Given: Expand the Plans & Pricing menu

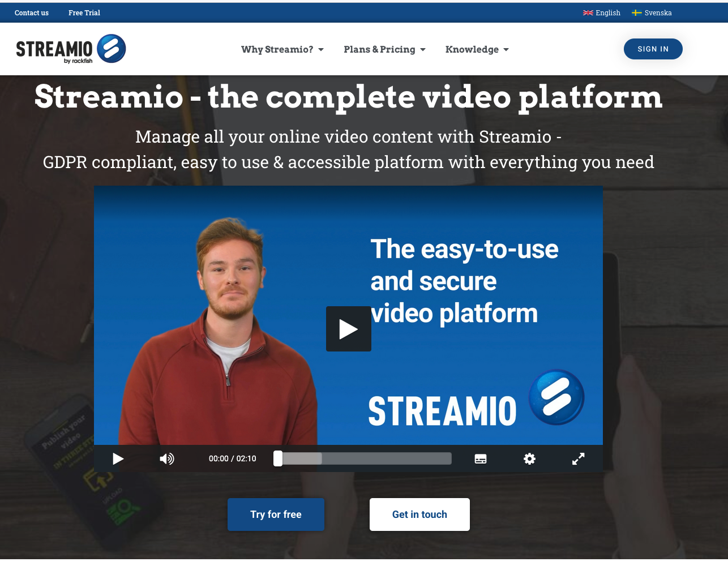Looking at the screenshot, I should coord(384,49).
